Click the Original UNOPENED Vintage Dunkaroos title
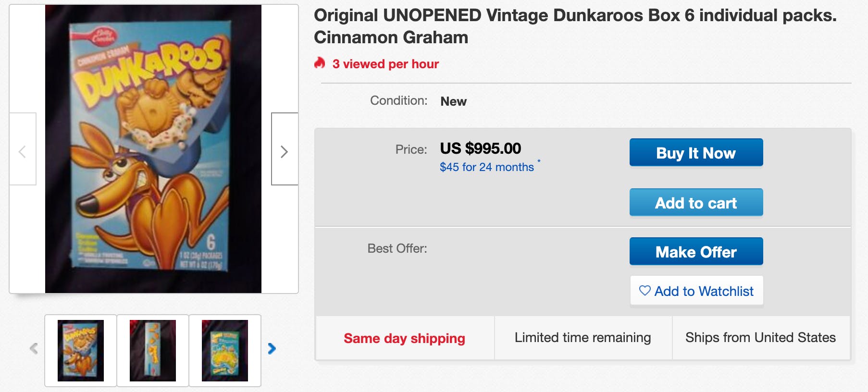 pyautogui.click(x=575, y=26)
